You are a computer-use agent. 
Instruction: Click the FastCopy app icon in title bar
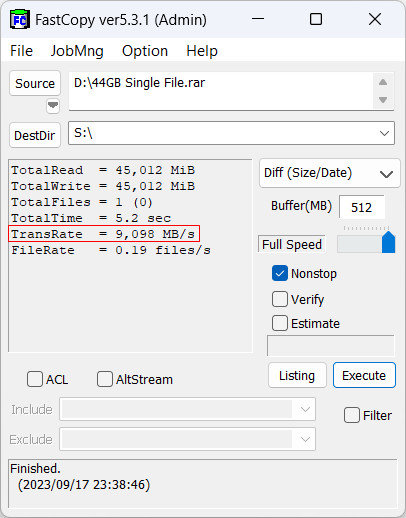tap(20, 20)
